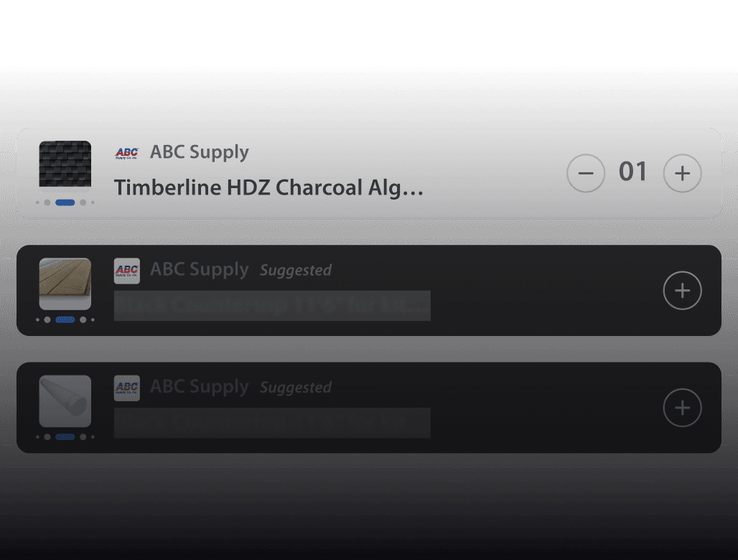Open the charcoal shingle thumbnail image

(x=65, y=167)
